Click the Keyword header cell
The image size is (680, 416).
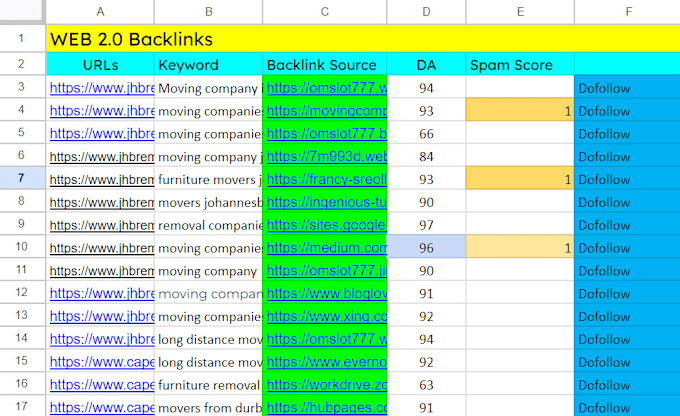pos(209,64)
